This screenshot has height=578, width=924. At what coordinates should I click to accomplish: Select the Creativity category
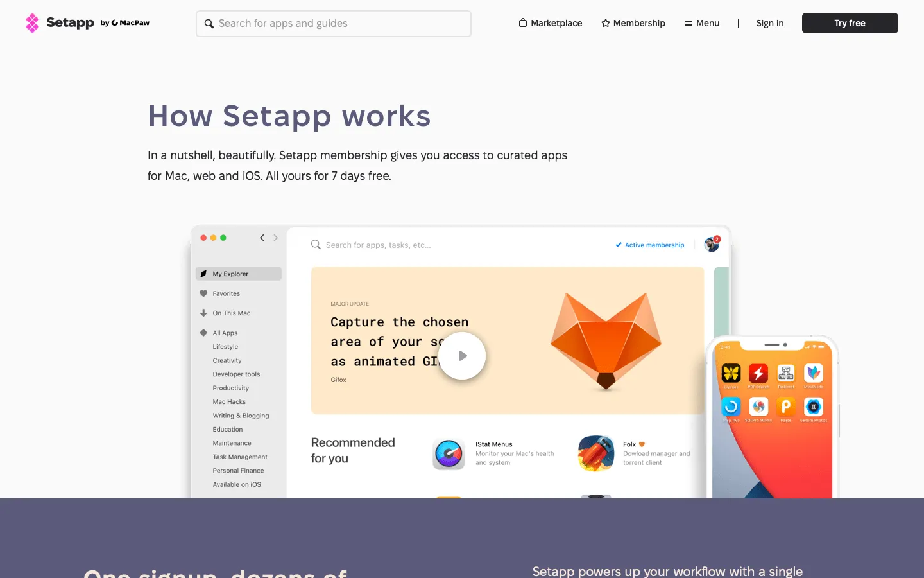227,361
